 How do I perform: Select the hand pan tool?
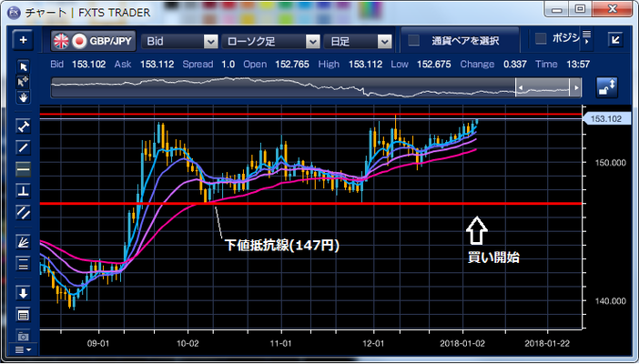coord(24,97)
